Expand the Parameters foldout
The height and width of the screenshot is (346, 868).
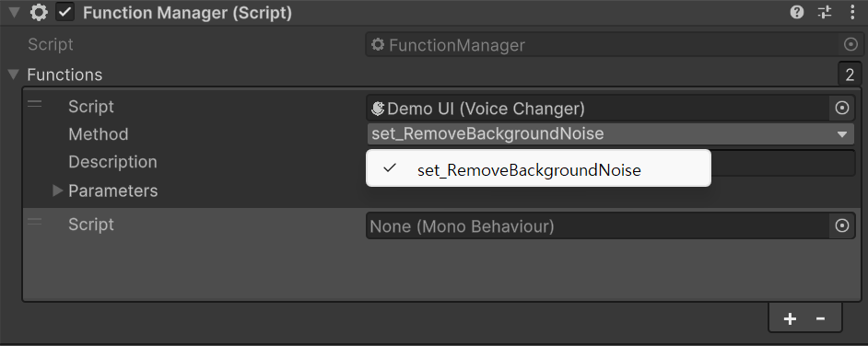[x=57, y=191]
